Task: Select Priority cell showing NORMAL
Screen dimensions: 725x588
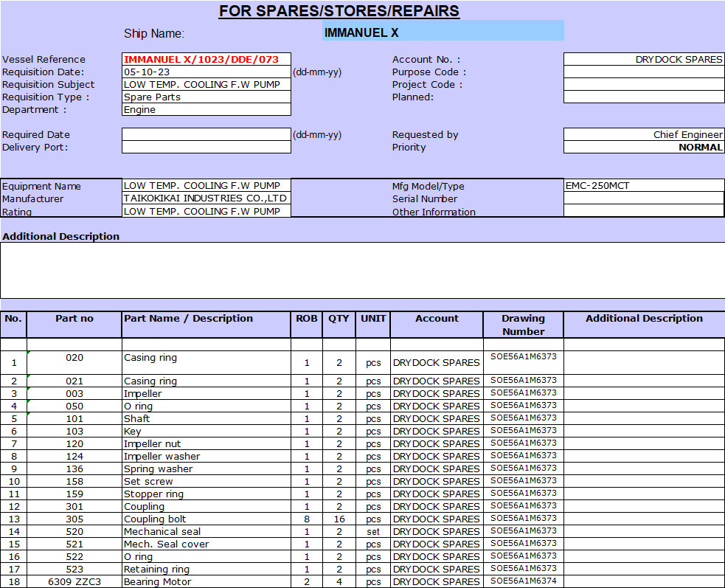Action: point(644,147)
